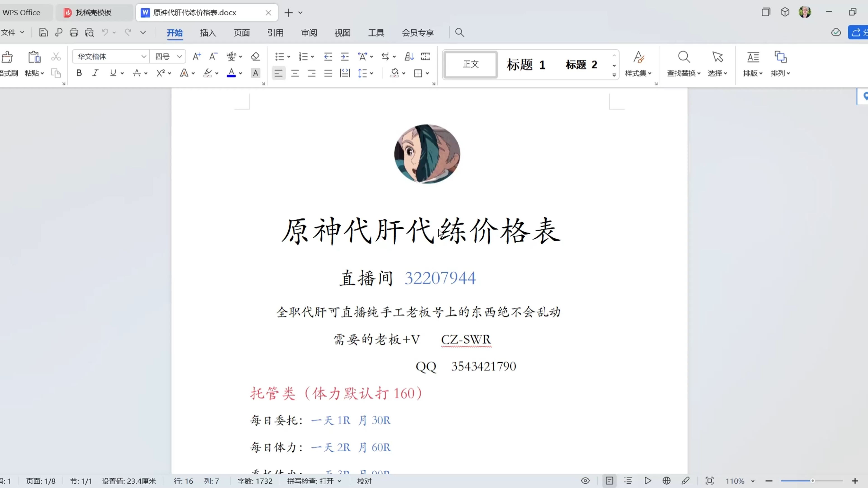This screenshot has height=488, width=868.
Task: Click the Format Painter brush icon
Action: 7,57
